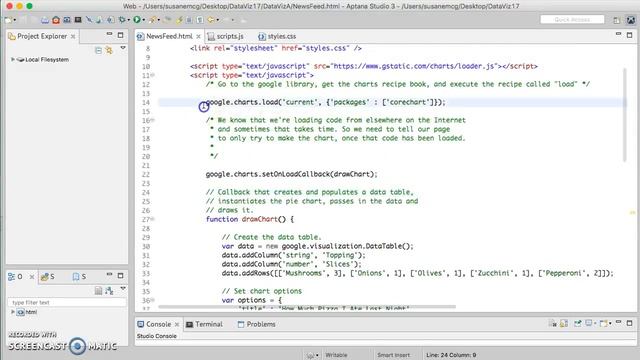Image resolution: width=640 pixels, height=360 pixels.
Task: Maximize the Outline panel
Action: click(x=120, y=276)
